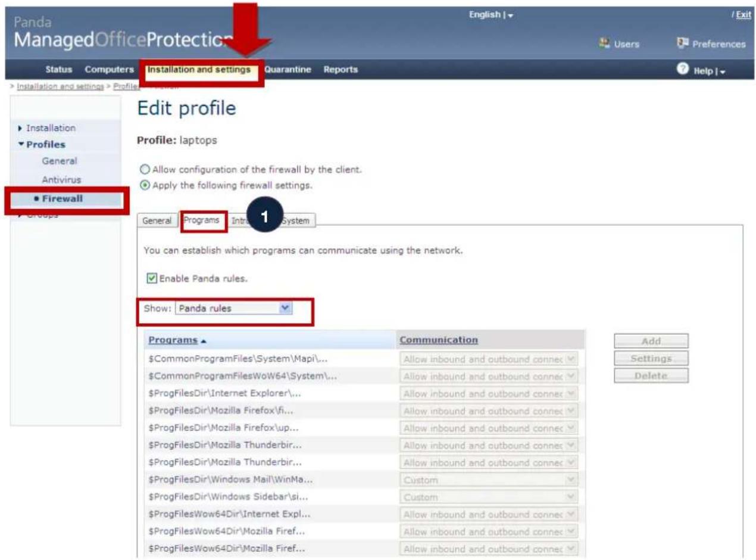Open communication dropdown for Mozilla Firefox\up row
The image size is (756, 560).
point(488,428)
